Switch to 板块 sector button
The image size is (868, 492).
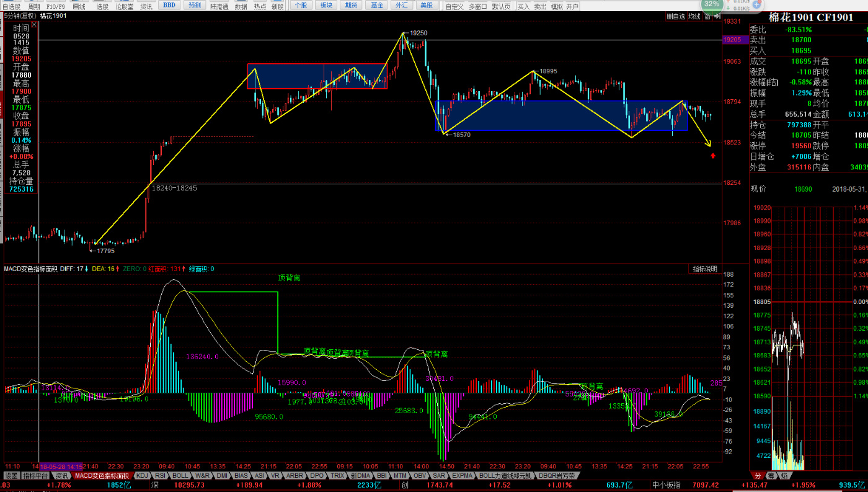click(326, 6)
